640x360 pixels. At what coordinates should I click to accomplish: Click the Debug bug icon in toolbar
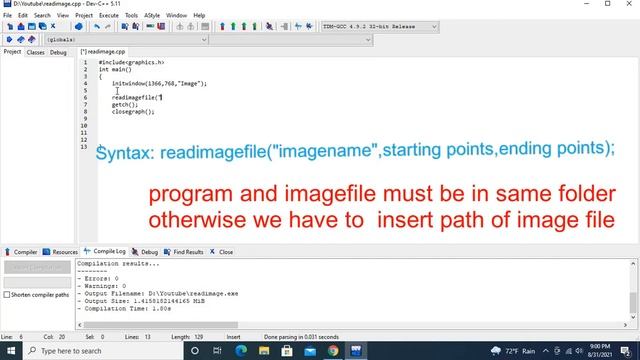[269, 27]
